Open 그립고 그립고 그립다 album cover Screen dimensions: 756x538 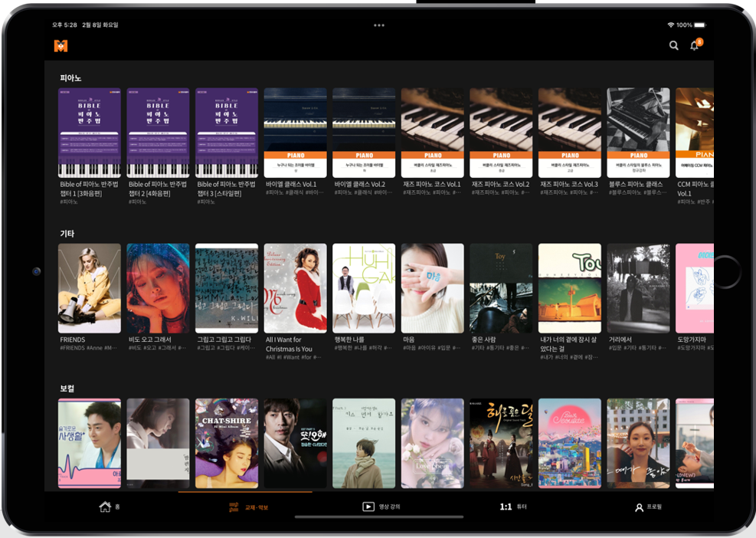(227, 288)
